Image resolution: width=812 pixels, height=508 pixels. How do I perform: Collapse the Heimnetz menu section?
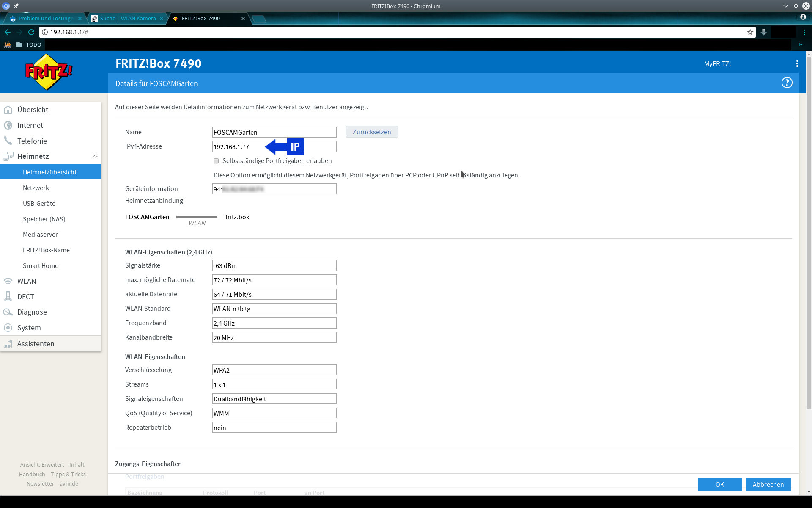pyautogui.click(x=95, y=156)
